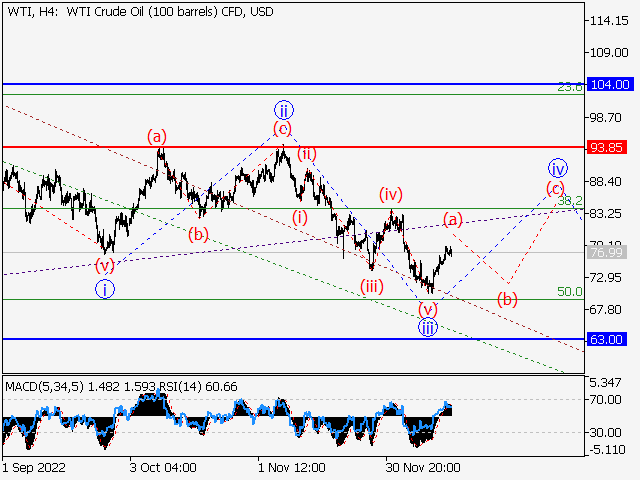Image resolution: width=640 pixels, height=480 pixels.
Task: Select the blue circled iv wave label
Action: point(558,168)
